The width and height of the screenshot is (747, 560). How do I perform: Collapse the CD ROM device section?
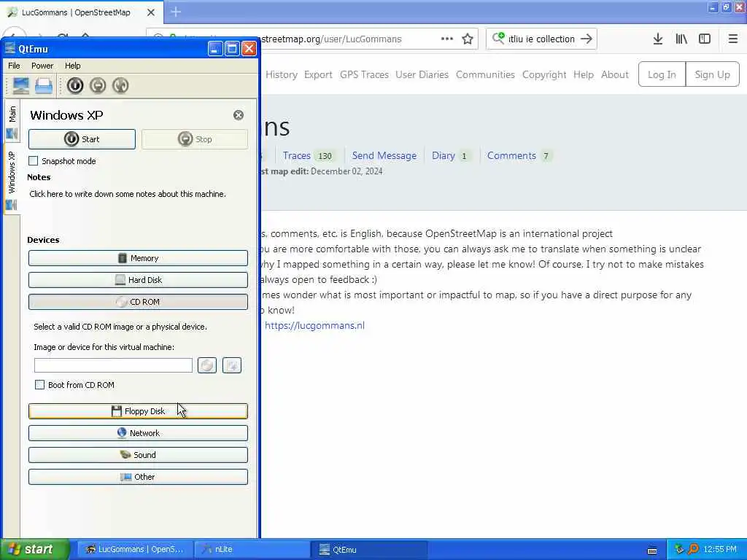click(x=138, y=302)
